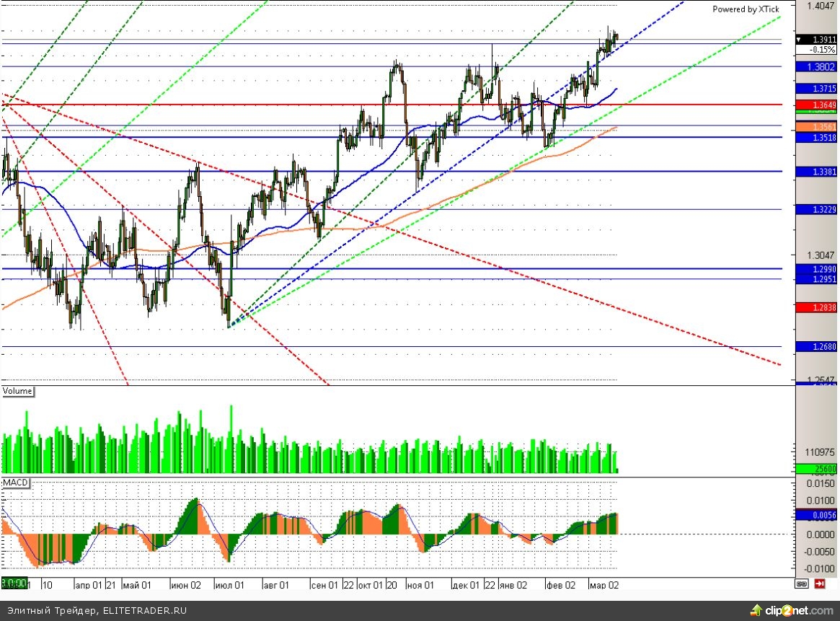This screenshot has width=840, height=621.
Task: Click the 'авг 01' date marker
Action: coord(275,584)
